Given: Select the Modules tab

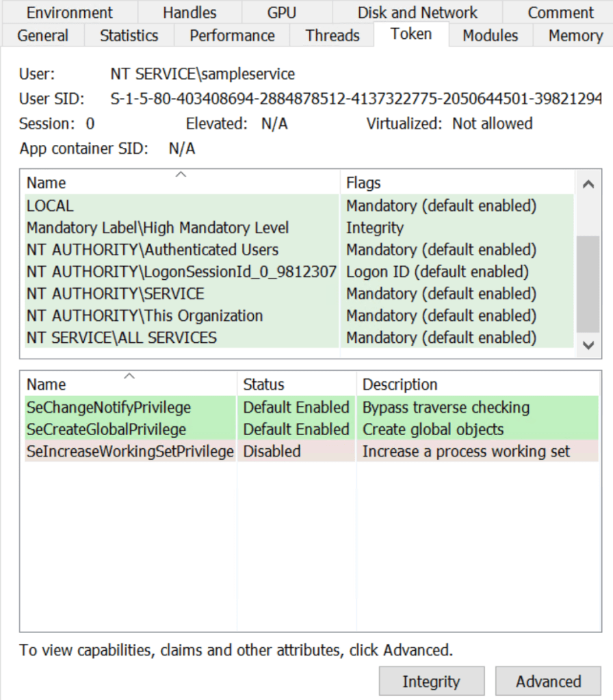Looking at the screenshot, I should pyautogui.click(x=490, y=36).
